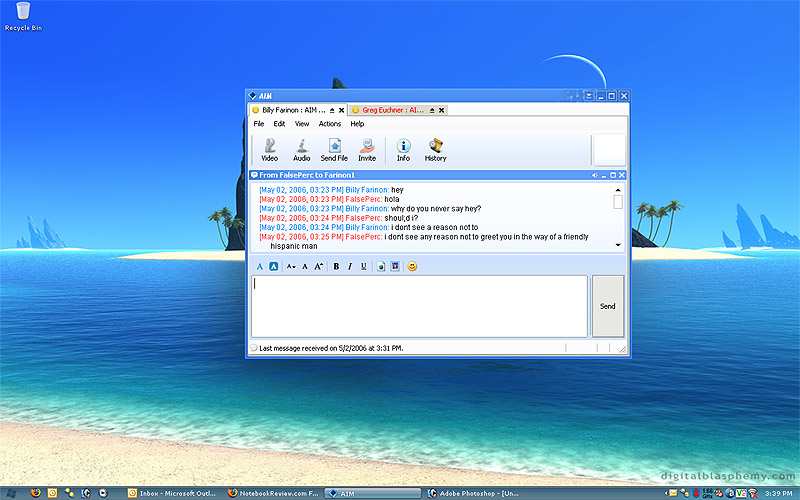The image size is (800, 500).
Task: Close the From FalsePerc conversation pane
Action: pyautogui.click(x=621, y=175)
